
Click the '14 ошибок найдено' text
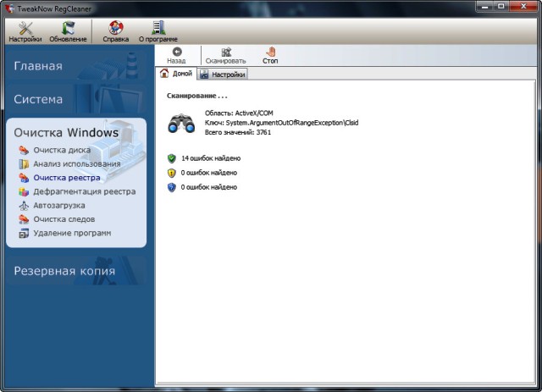tap(211, 158)
